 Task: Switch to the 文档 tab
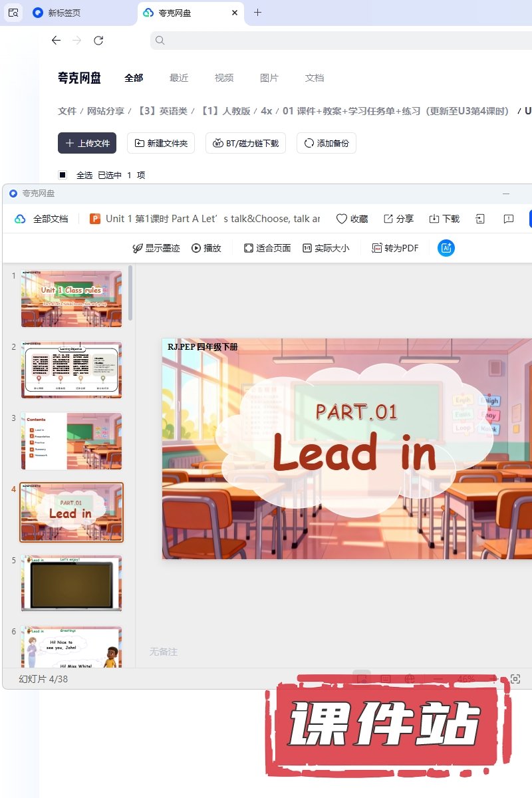pos(315,78)
